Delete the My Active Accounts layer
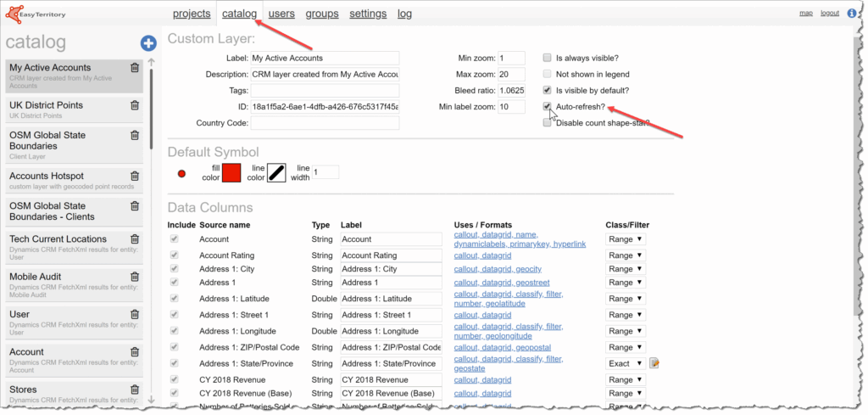This screenshot has height=415, width=868. 135,68
